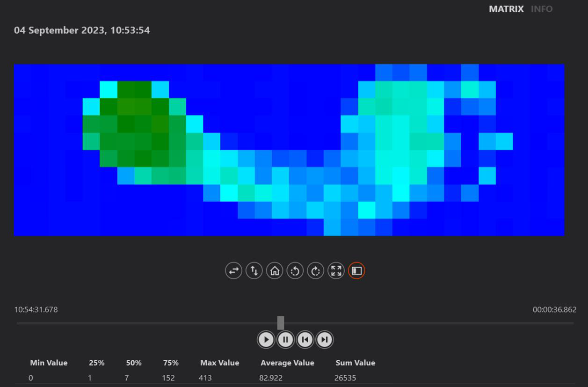Image resolution: width=588 pixels, height=387 pixels.
Task: Click the 25% column header
Action: click(x=97, y=363)
